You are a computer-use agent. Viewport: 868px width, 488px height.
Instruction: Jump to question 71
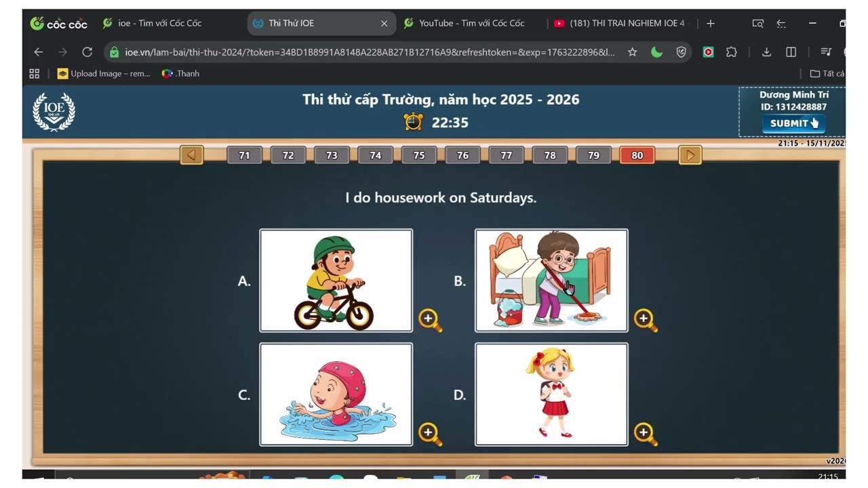(x=244, y=155)
